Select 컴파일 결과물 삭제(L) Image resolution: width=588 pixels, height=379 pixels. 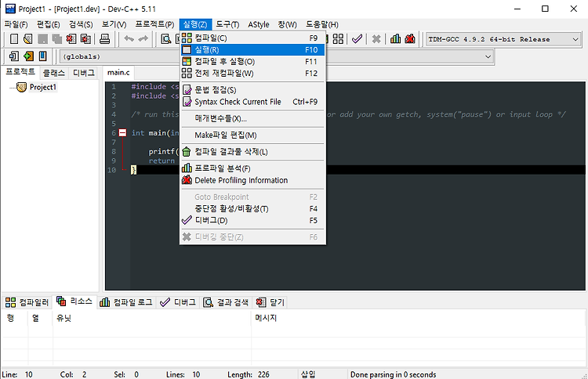pyautogui.click(x=252, y=152)
